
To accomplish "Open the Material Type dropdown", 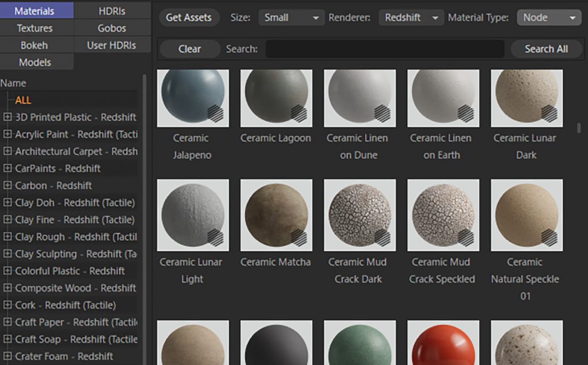I will [x=548, y=18].
